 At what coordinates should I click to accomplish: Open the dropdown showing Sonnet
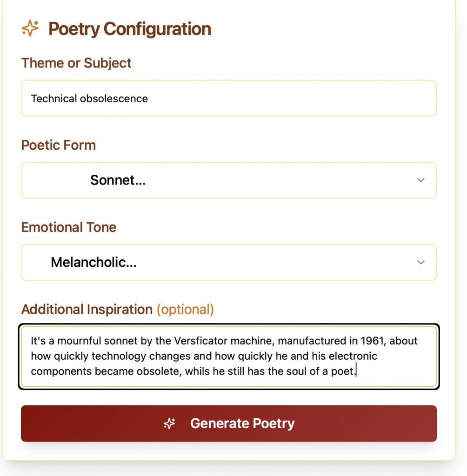click(228, 180)
